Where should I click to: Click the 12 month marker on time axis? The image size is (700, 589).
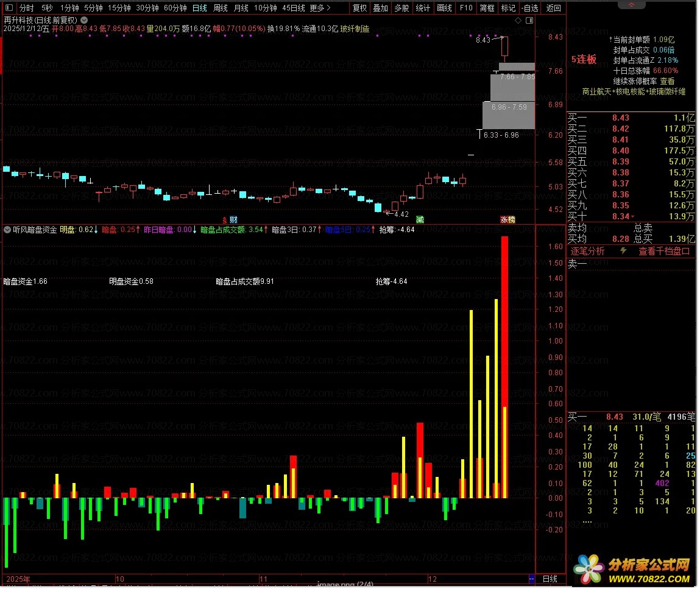[432, 579]
